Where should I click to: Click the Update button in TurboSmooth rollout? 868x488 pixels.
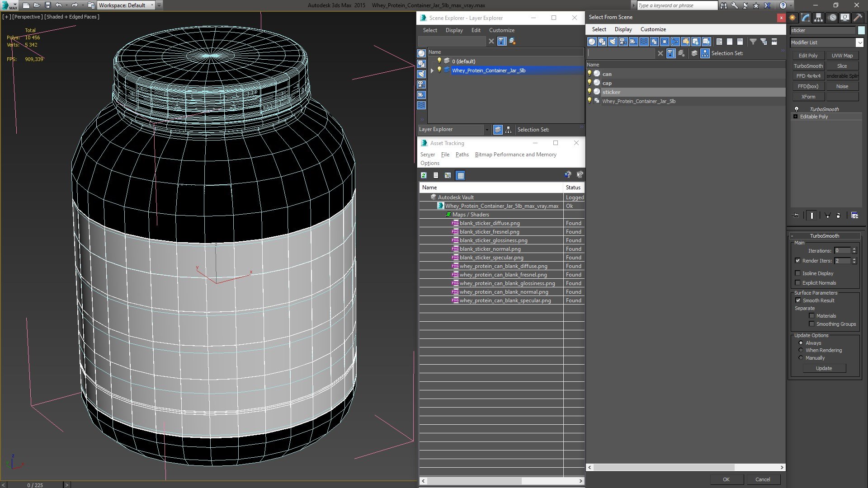(x=824, y=368)
